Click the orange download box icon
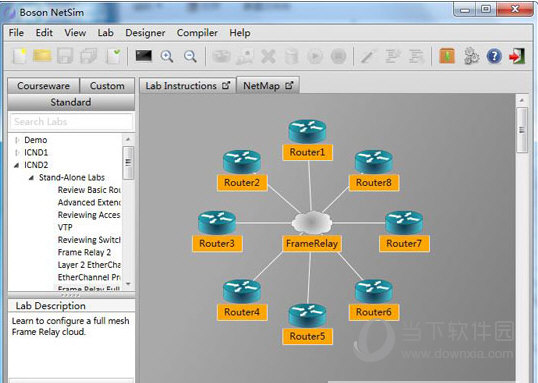 click(447, 56)
